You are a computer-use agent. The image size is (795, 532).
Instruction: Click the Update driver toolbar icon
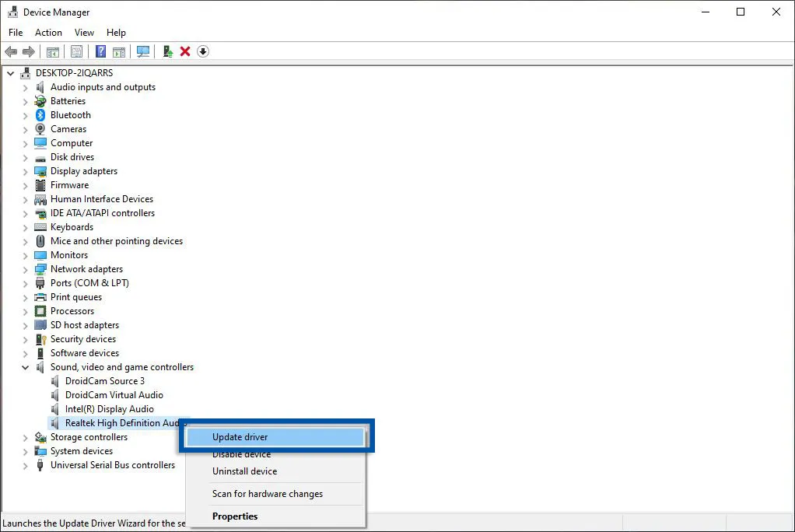pos(167,51)
